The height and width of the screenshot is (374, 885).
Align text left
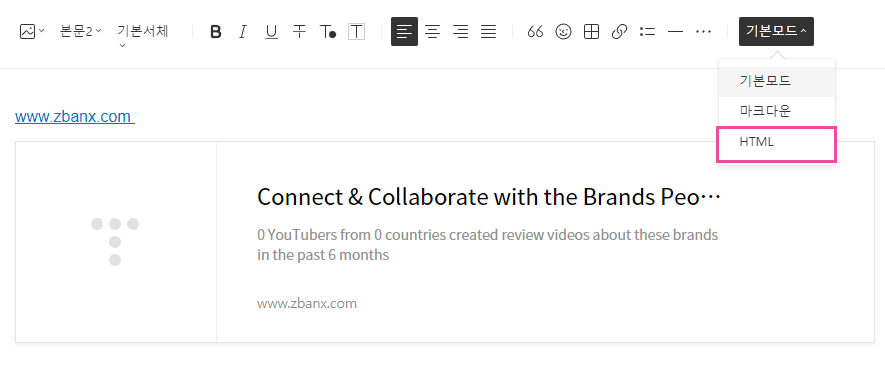(x=404, y=32)
